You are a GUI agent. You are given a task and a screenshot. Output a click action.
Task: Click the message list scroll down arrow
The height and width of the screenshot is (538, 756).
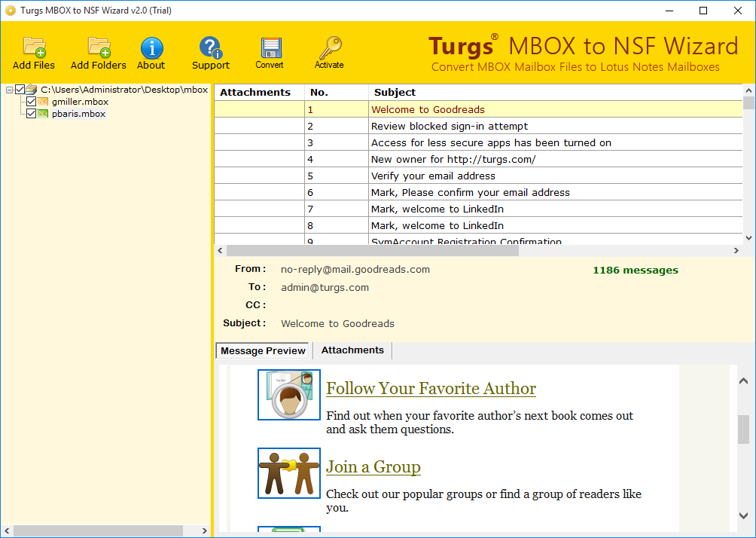[748, 238]
